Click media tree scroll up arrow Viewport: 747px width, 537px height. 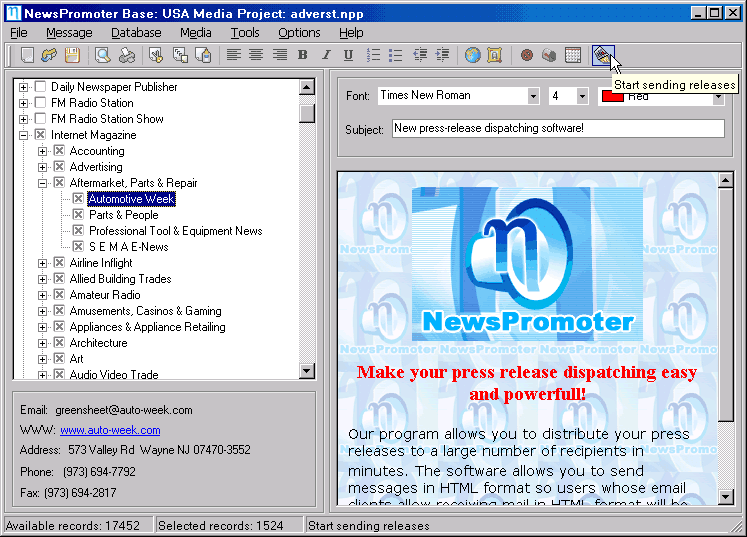[x=307, y=88]
